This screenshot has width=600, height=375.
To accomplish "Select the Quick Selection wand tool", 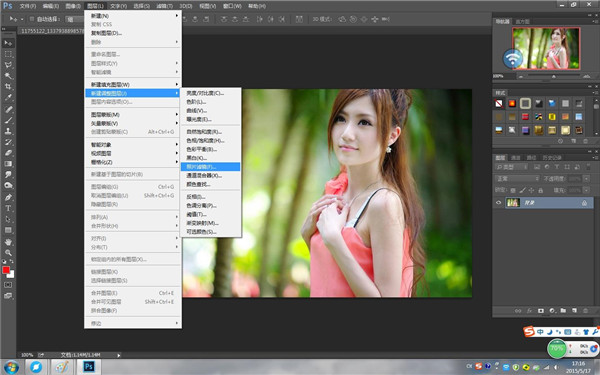I will [8, 76].
